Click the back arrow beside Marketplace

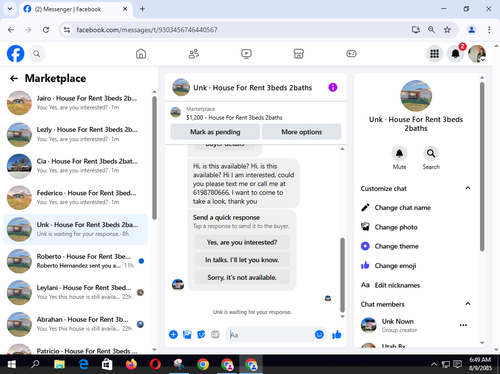tap(14, 78)
